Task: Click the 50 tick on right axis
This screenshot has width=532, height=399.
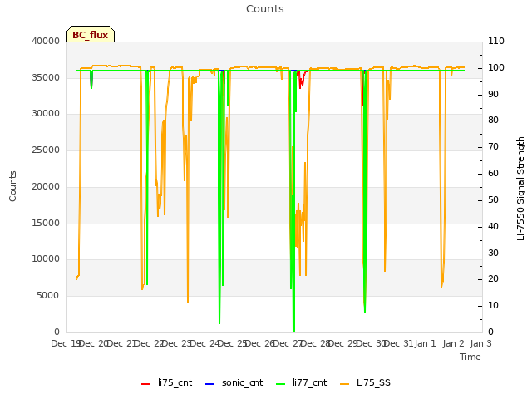Action: [x=493, y=199]
